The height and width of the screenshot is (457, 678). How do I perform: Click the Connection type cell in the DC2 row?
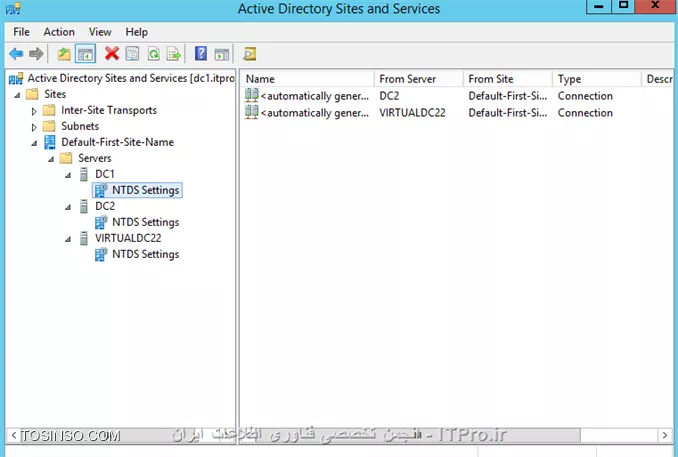click(585, 96)
